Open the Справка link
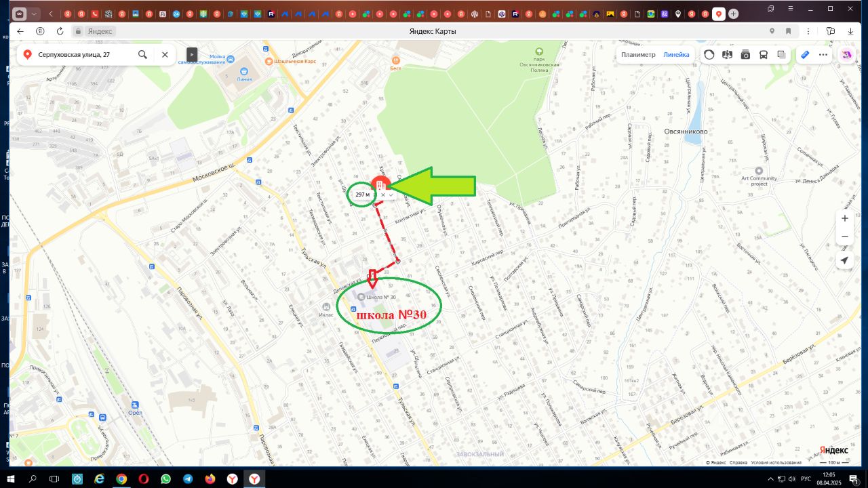The width and height of the screenshot is (868, 488). (x=738, y=462)
